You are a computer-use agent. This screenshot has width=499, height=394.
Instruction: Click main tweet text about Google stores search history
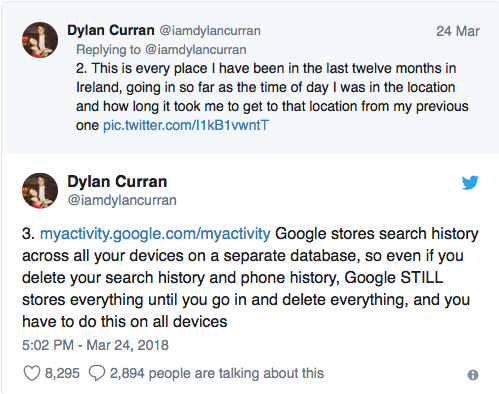(250, 277)
